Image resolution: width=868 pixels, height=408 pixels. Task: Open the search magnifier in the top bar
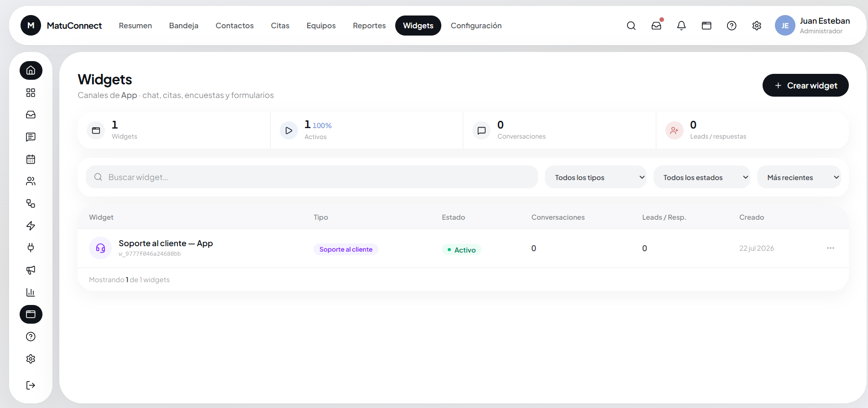pos(631,26)
